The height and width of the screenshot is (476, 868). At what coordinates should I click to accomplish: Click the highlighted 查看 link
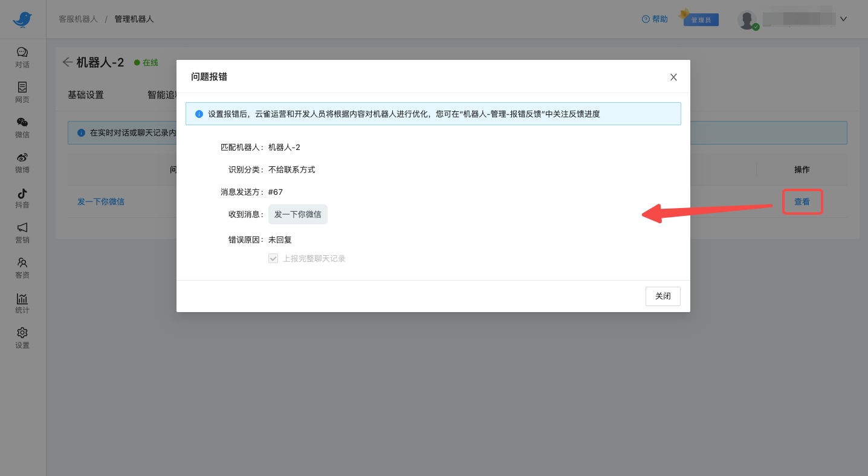coord(802,201)
